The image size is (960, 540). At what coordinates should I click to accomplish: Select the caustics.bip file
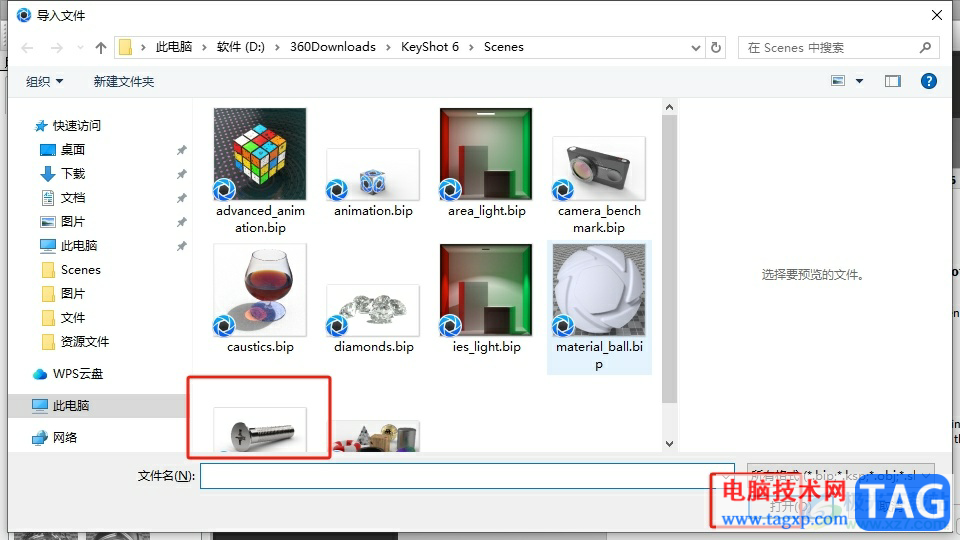click(260, 299)
